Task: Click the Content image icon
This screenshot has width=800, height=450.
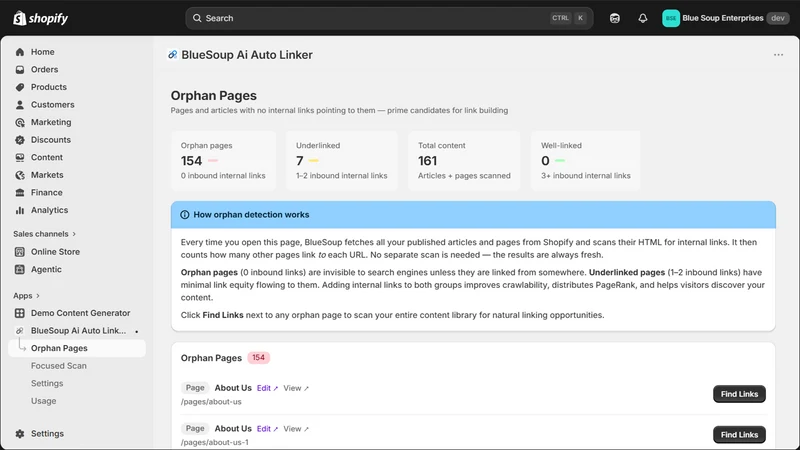Action: point(20,158)
